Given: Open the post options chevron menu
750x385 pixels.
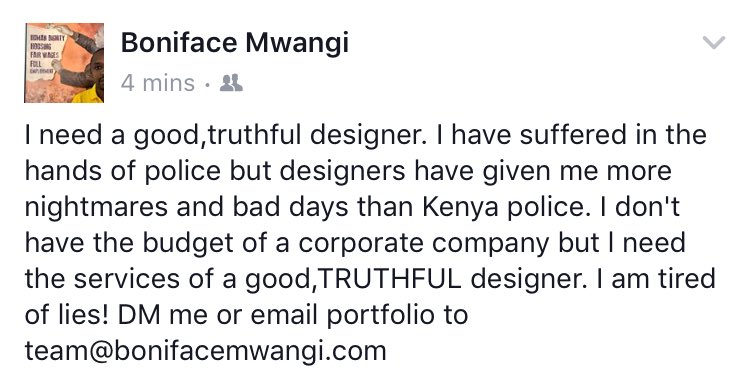Looking at the screenshot, I should 714,43.
